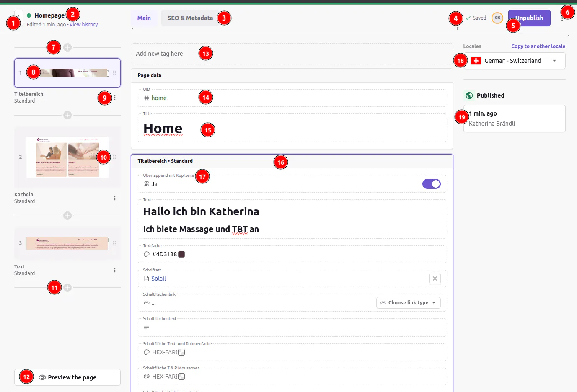Click the Page data heading
Viewport: 577px width, 392px height.
click(x=150, y=75)
